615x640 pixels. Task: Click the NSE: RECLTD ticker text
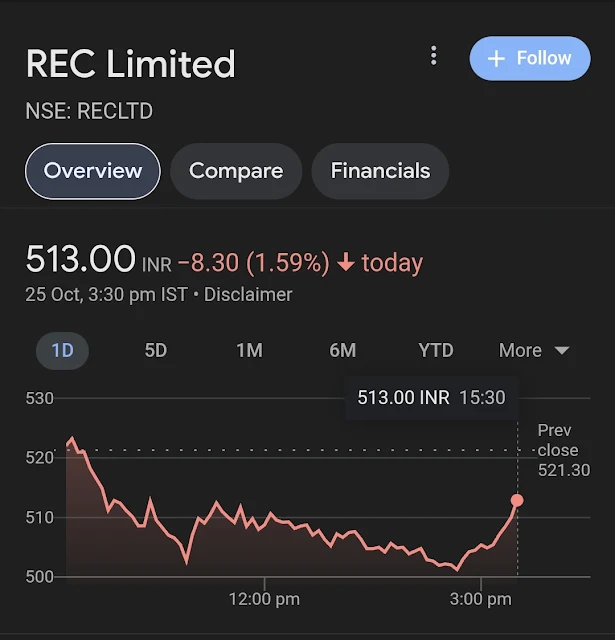89,111
